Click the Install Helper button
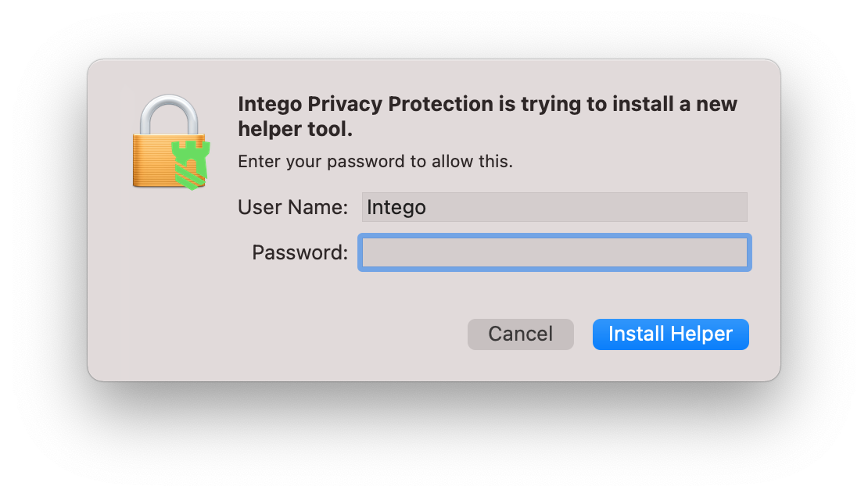This screenshot has height=497, width=868. tap(670, 334)
